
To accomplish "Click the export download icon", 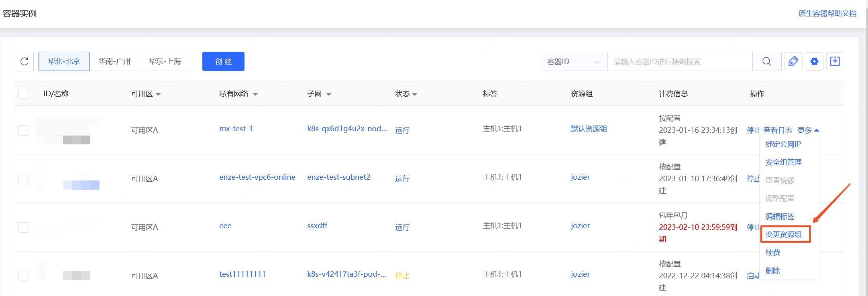I will (835, 61).
